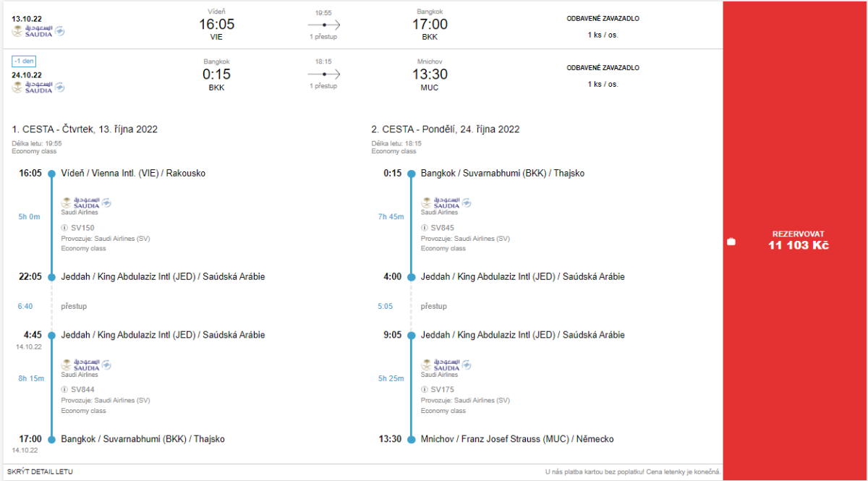
Task: Click the suitcase icon on the red panel
Action: pos(731,242)
